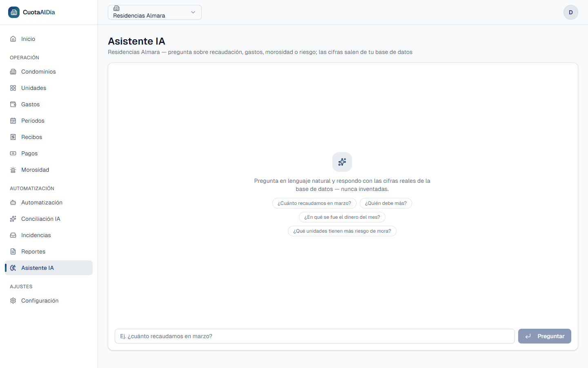Click the Inicio home icon

[x=13, y=39]
